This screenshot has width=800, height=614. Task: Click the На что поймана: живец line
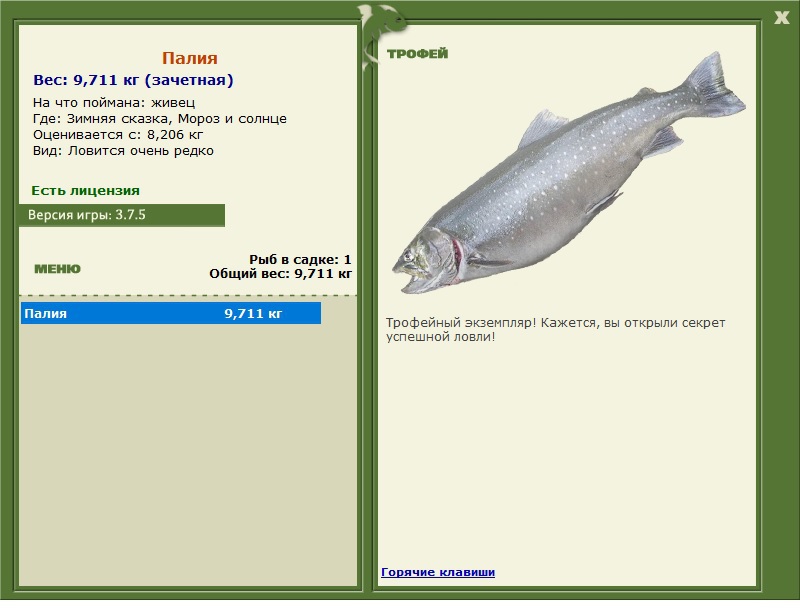(114, 103)
